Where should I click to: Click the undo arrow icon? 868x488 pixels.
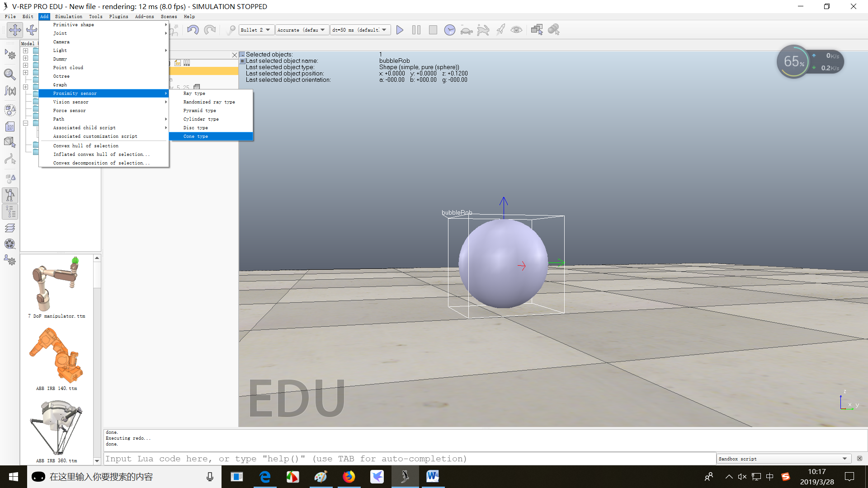pyautogui.click(x=193, y=30)
